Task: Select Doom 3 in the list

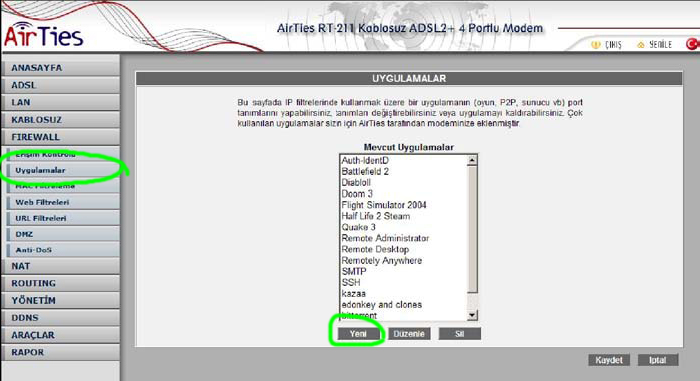Action: 403,194
